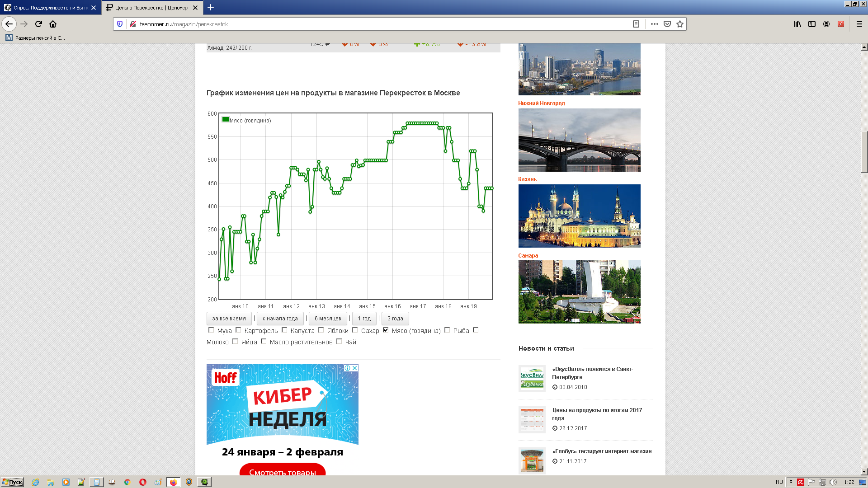Show chart for 1 год
Image resolution: width=868 pixels, height=488 pixels.
click(364, 319)
